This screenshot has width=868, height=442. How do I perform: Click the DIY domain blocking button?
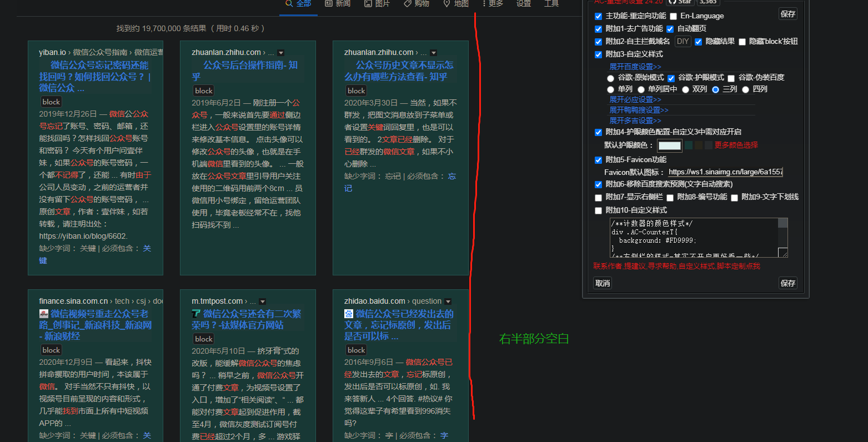(683, 42)
